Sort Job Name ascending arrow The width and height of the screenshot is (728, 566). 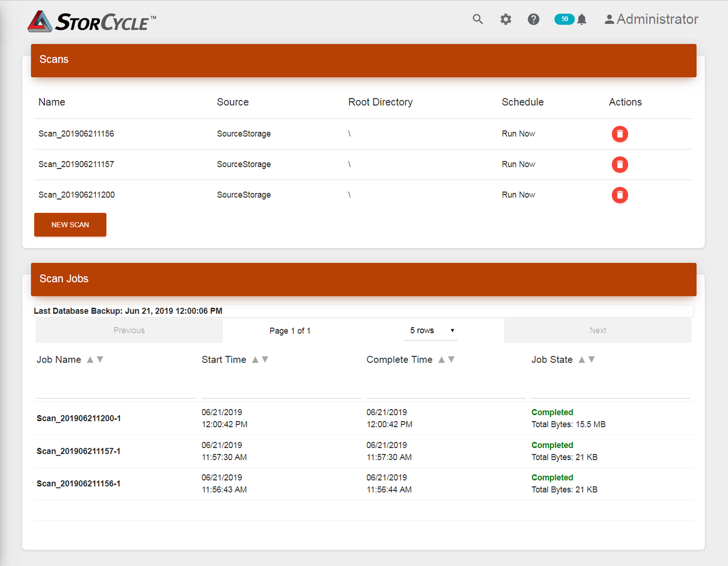click(90, 360)
